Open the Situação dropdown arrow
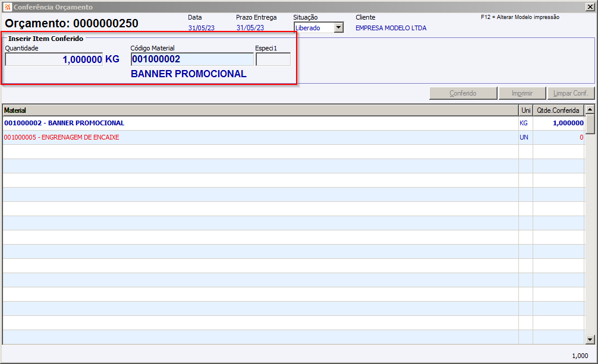This screenshot has height=364, width=598. point(339,27)
